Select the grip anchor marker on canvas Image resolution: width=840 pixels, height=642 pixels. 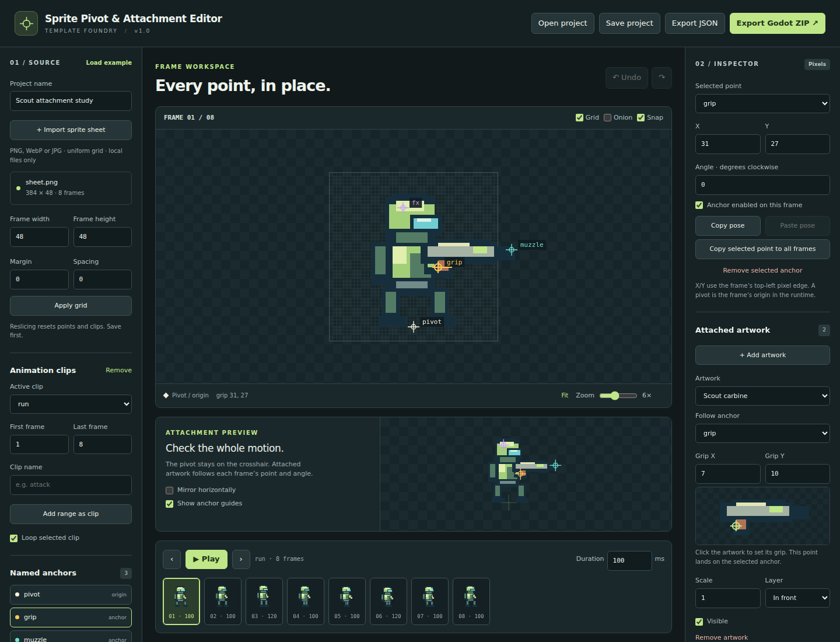[x=438, y=267]
